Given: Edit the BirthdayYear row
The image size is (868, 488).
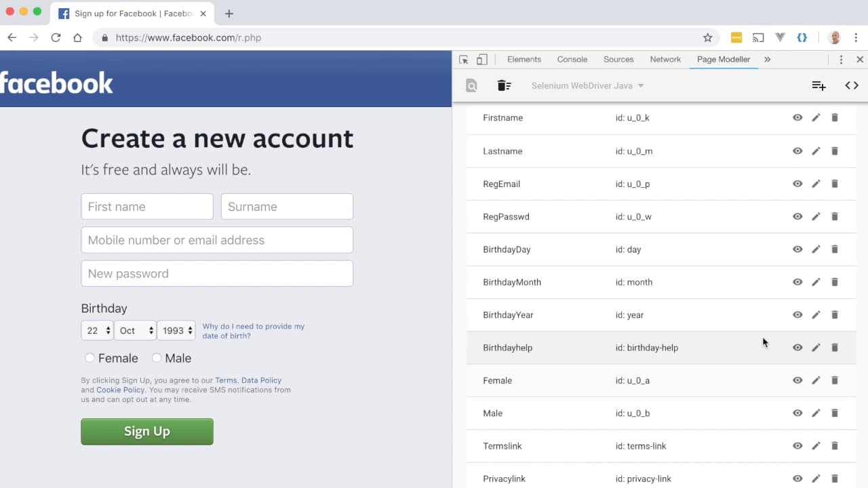Looking at the screenshot, I should (816, 314).
